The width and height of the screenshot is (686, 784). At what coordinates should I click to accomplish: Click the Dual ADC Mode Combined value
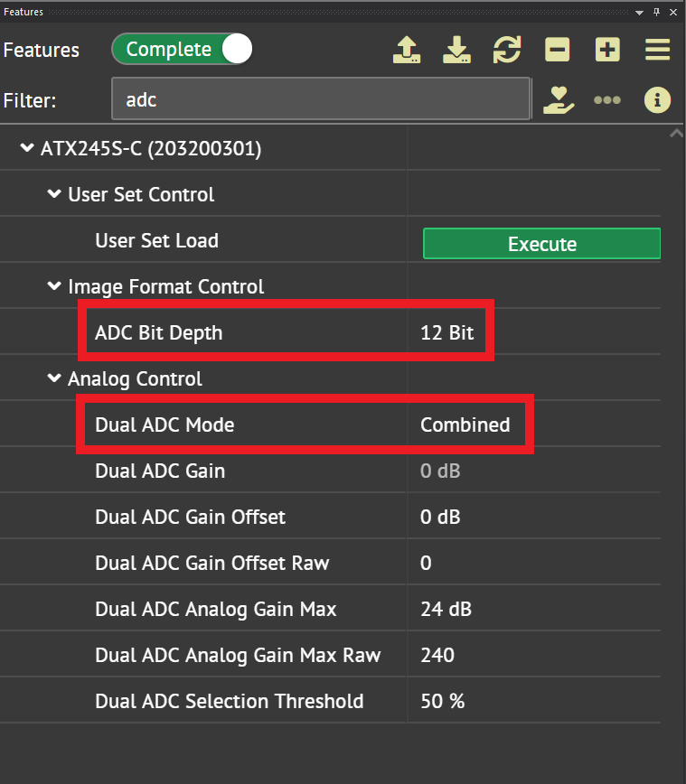[465, 425]
